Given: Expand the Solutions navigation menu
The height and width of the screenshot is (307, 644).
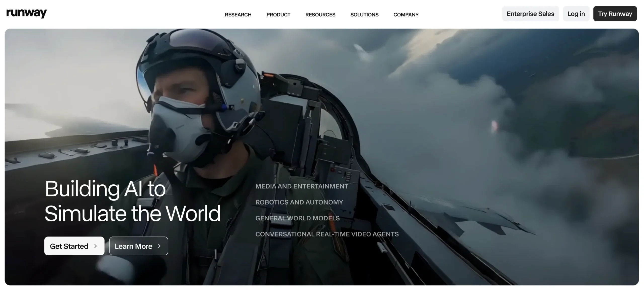Looking at the screenshot, I should click(x=364, y=15).
